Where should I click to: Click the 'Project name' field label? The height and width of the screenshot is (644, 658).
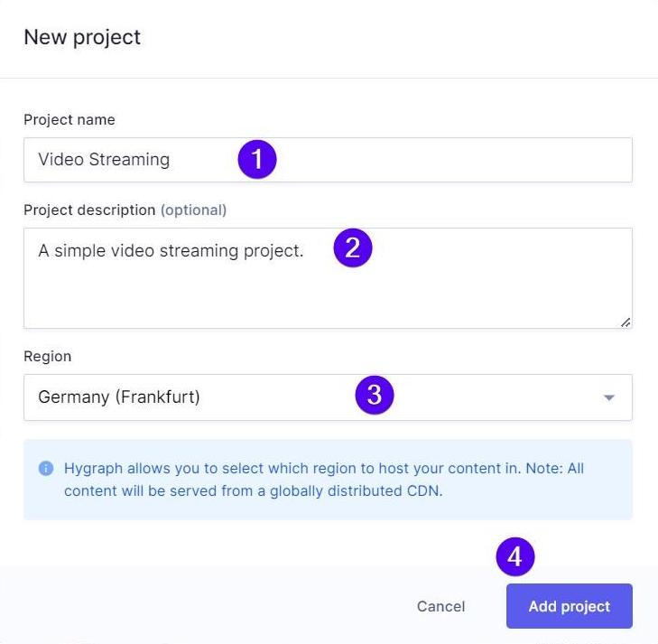pyautogui.click(x=70, y=119)
